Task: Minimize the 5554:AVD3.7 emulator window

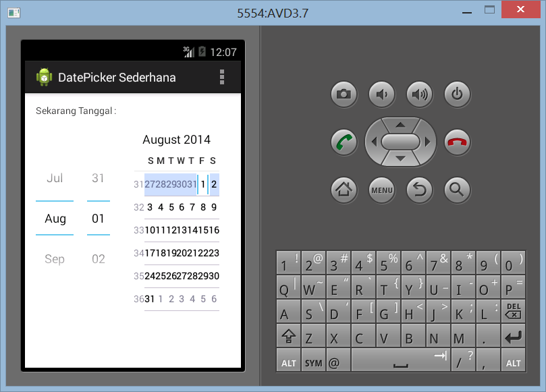Action: [466, 13]
